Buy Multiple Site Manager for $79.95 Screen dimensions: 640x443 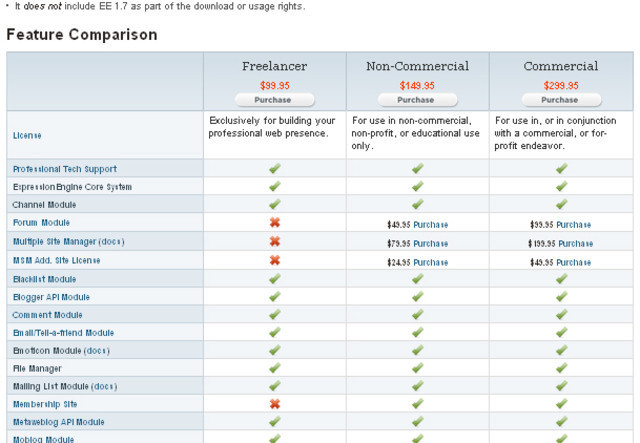click(431, 242)
